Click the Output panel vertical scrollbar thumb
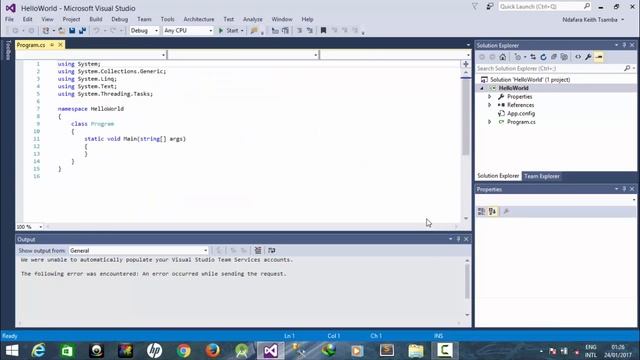Screen dimensions: 640x360 click(x=467, y=282)
